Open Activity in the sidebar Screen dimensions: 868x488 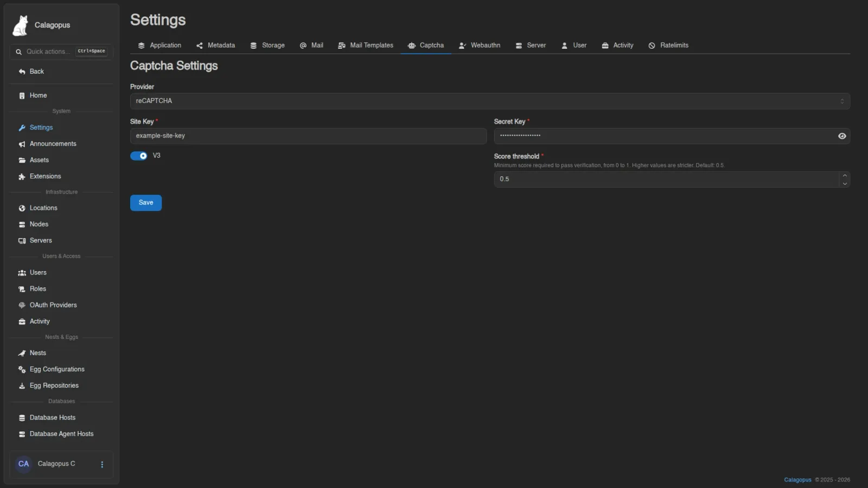coord(61,322)
